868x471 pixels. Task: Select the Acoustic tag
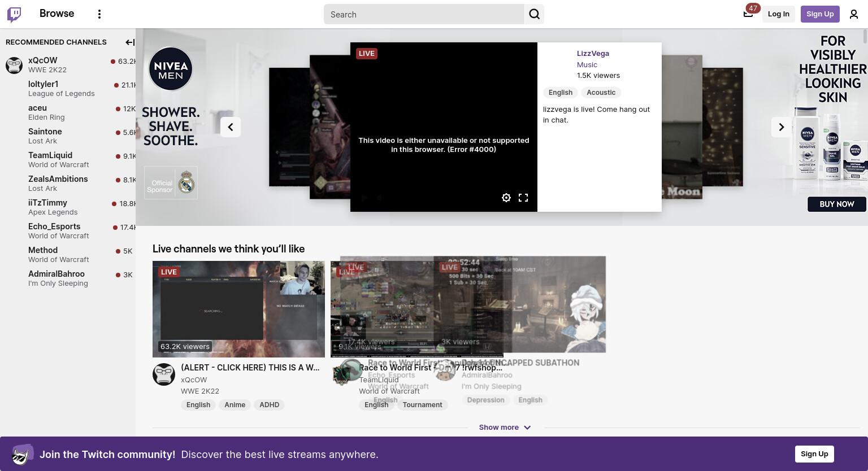(601, 93)
